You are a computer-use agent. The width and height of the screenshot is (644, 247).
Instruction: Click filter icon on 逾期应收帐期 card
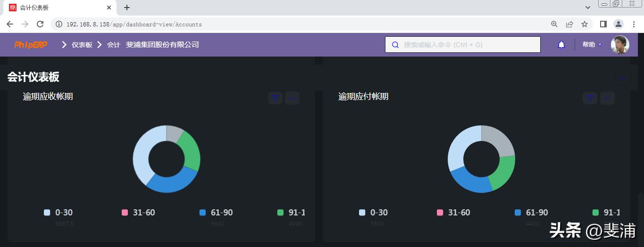pos(276,98)
